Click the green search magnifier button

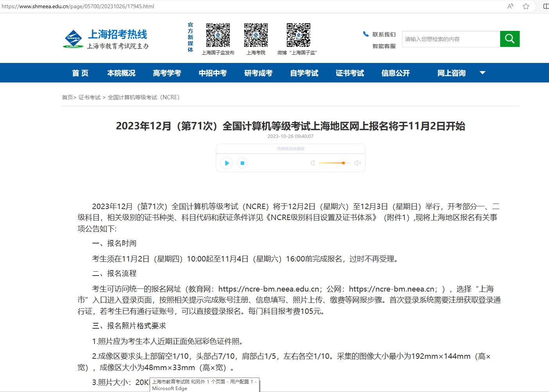510,39
